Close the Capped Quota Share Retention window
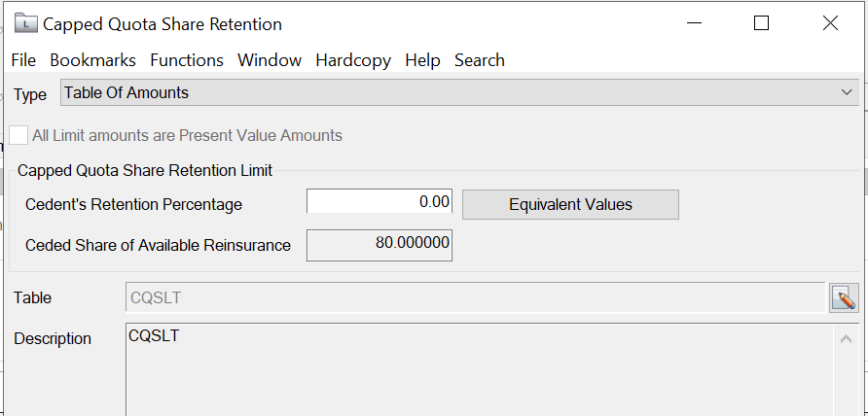This screenshot has height=416, width=868. click(x=830, y=24)
